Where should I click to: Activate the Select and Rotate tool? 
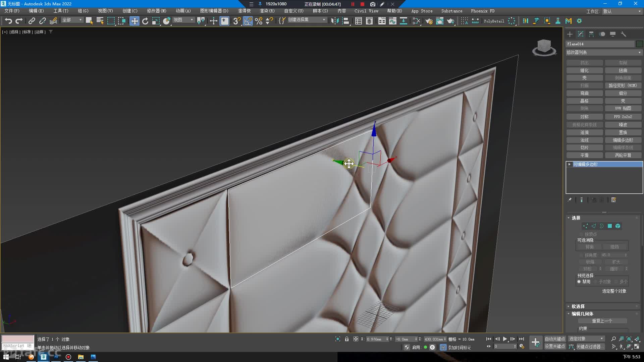click(145, 21)
